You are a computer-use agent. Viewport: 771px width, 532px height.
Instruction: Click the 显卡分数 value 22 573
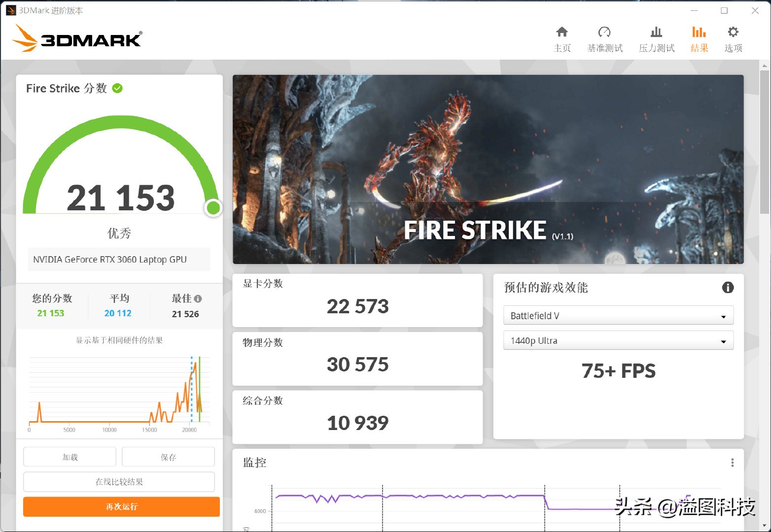coord(357,306)
